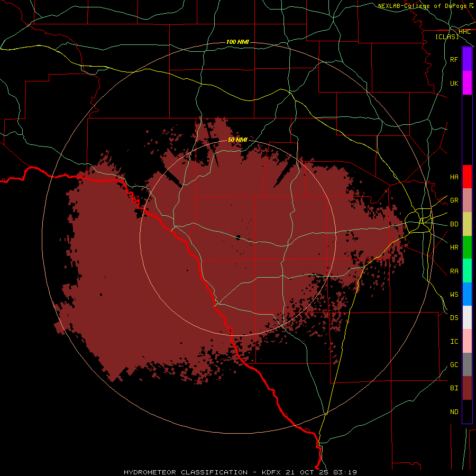The width and height of the screenshot is (476, 476).
Task: Click the KDFX radar site identifier
Action: pos(271,472)
